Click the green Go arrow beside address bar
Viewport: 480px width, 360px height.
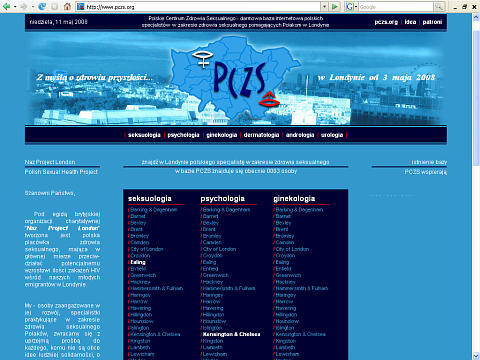click(335, 6)
